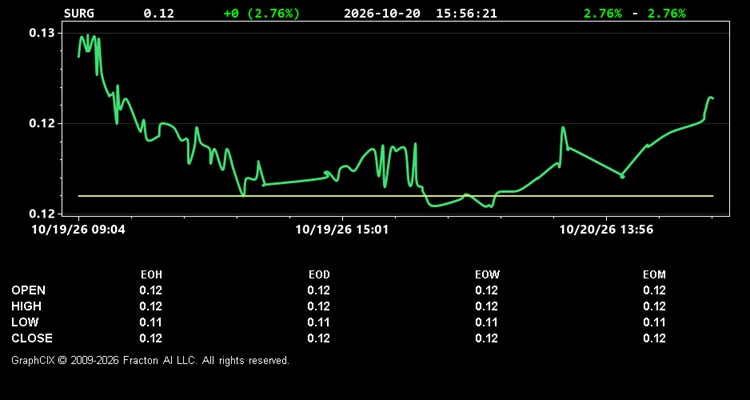Select the 2.76% - 2.76% range text
Screen dimensions: 750x400
pyautogui.click(x=634, y=13)
